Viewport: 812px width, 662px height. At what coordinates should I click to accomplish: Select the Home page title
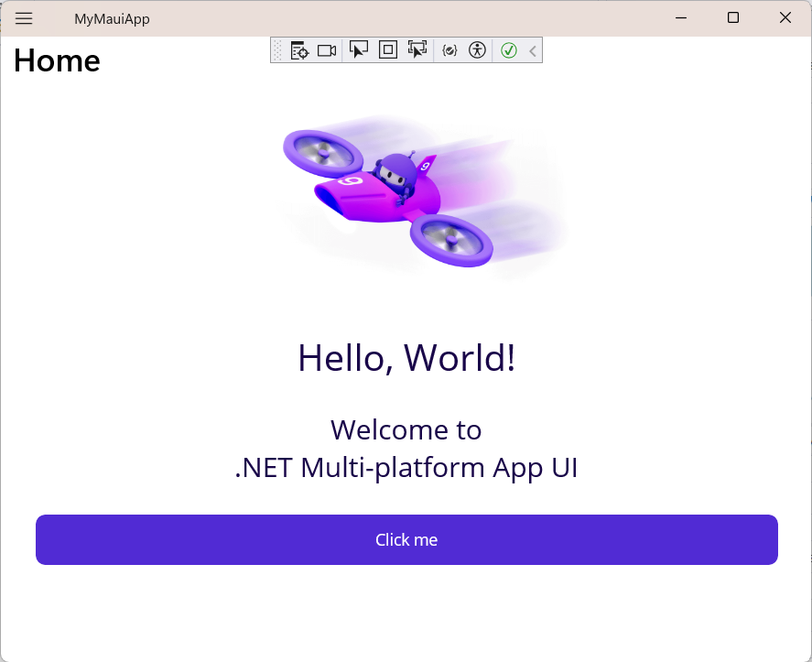tap(57, 60)
